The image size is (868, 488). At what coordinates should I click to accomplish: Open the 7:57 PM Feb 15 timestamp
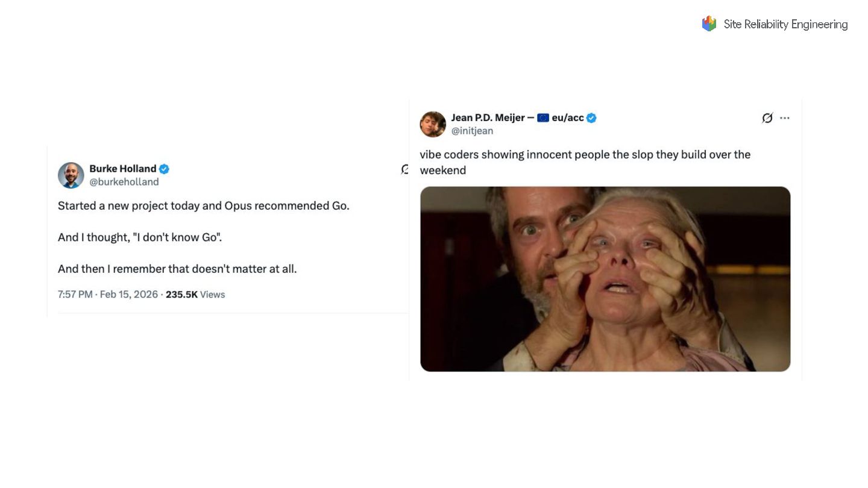pos(107,295)
